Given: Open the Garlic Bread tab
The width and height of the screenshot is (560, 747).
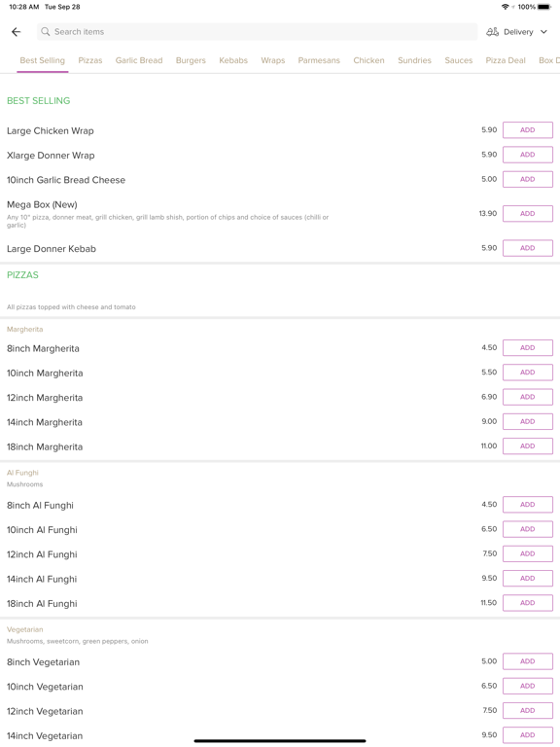Looking at the screenshot, I should pyautogui.click(x=139, y=60).
